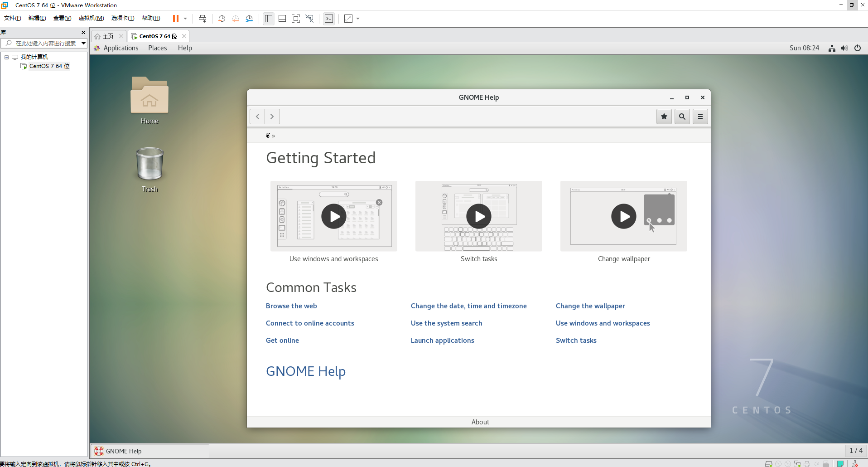Play the Change wallpaper video
The image size is (868, 467).
(x=624, y=216)
